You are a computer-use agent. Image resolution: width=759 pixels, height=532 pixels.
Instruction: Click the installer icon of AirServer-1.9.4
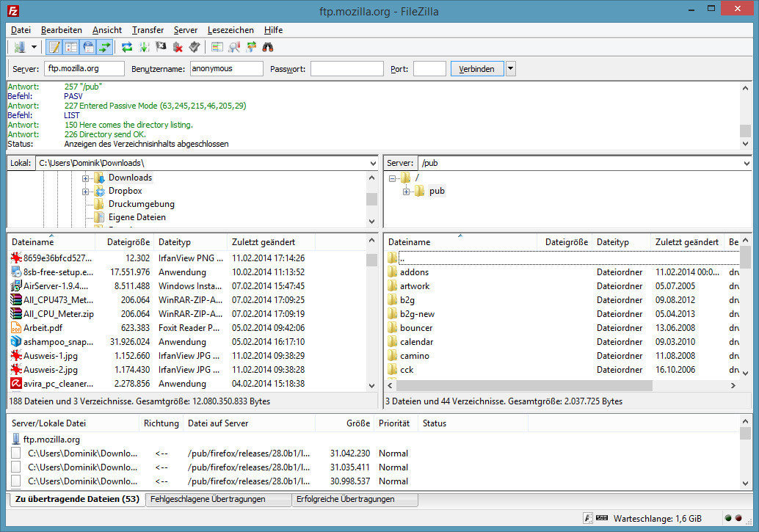point(16,286)
